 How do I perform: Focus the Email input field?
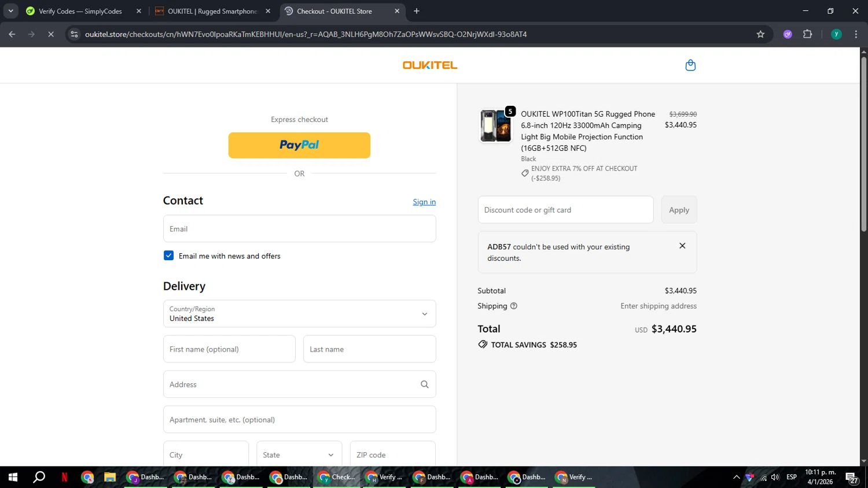pyautogui.click(x=299, y=229)
